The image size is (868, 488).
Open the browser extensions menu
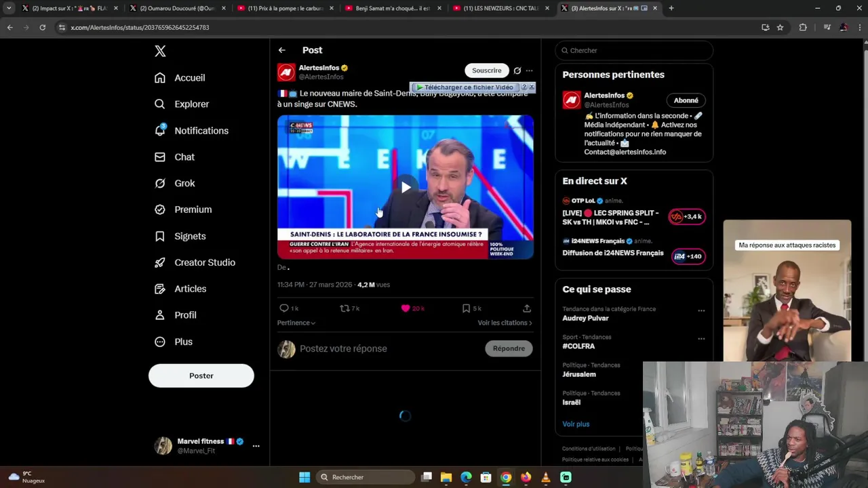tap(803, 27)
